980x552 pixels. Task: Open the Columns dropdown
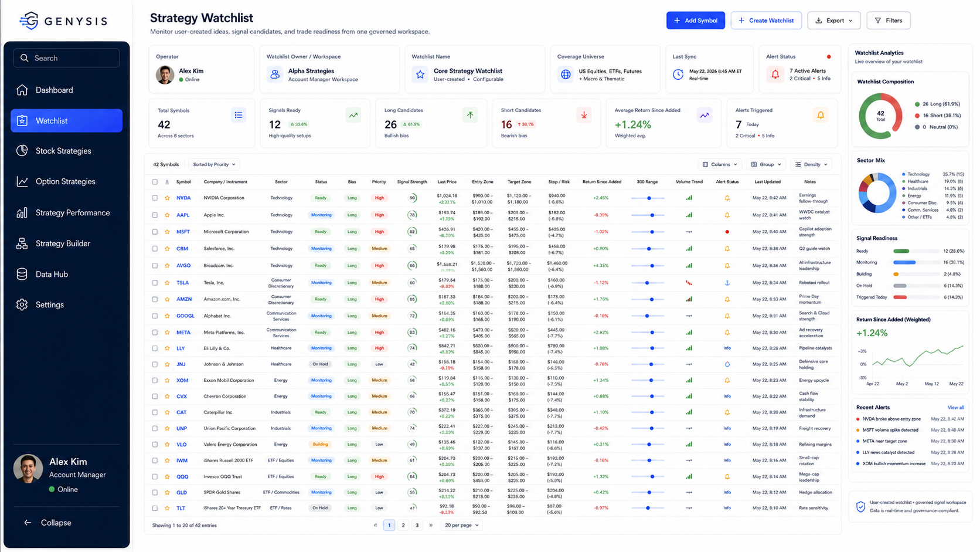720,164
